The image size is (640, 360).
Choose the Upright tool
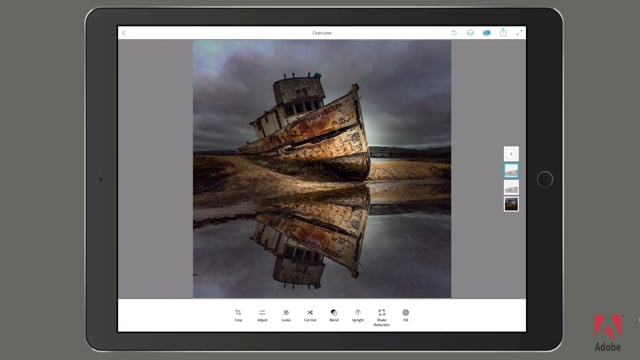point(358,316)
